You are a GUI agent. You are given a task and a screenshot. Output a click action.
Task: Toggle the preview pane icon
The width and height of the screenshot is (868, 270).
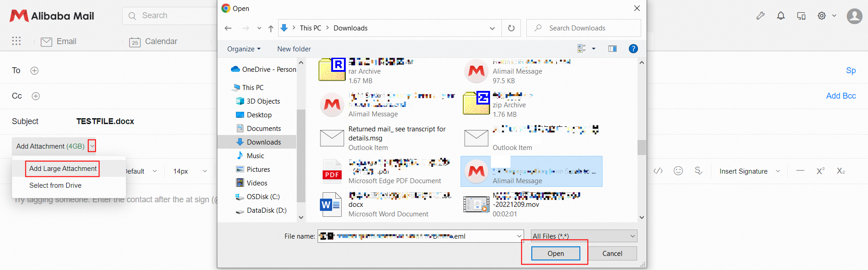pos(613,49)
